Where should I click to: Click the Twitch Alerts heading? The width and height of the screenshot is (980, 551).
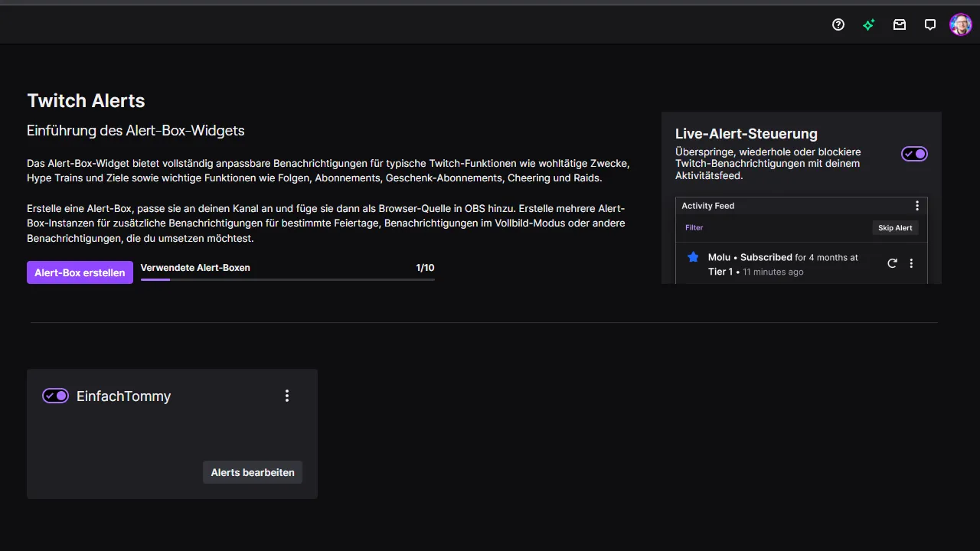86,101
